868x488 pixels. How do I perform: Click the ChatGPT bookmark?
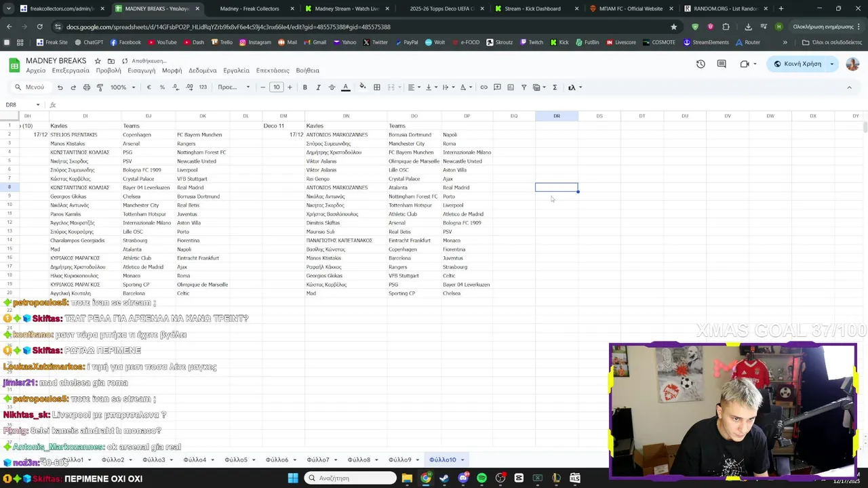pos(88,42)
